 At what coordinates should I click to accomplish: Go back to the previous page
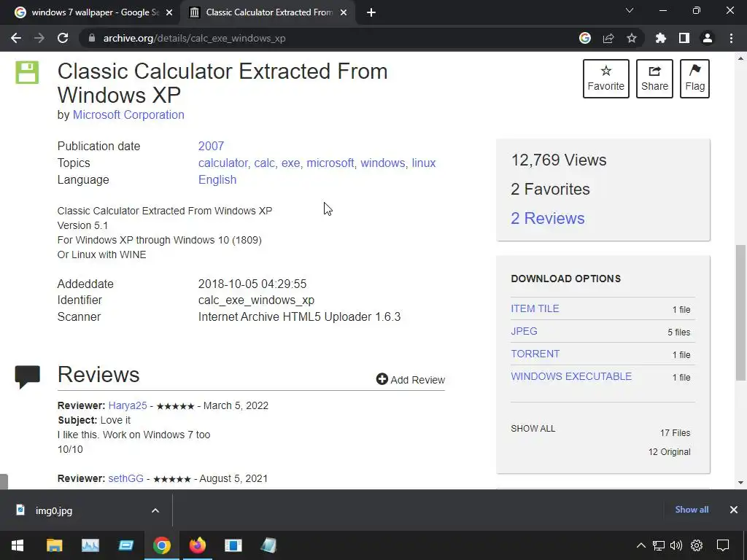(x=16, y=38)
